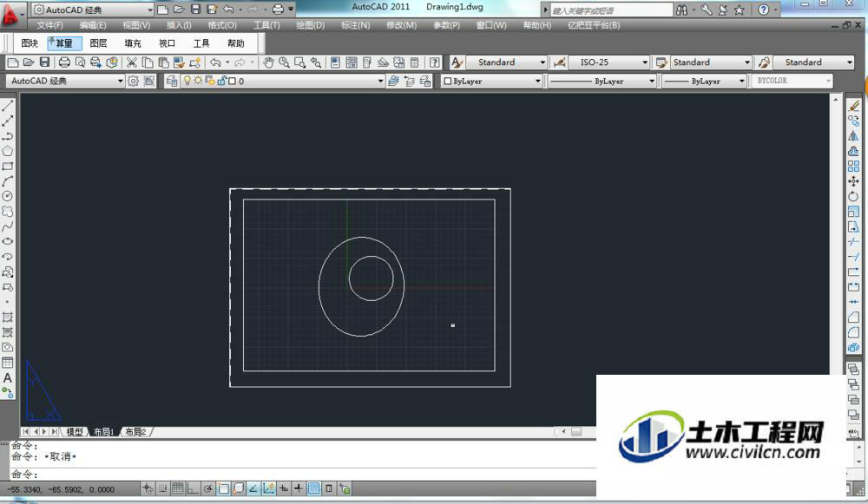Toggle Lineweight display status button
Screen dimensions: 868x504
pyautogui.click(x=299, y=488)
